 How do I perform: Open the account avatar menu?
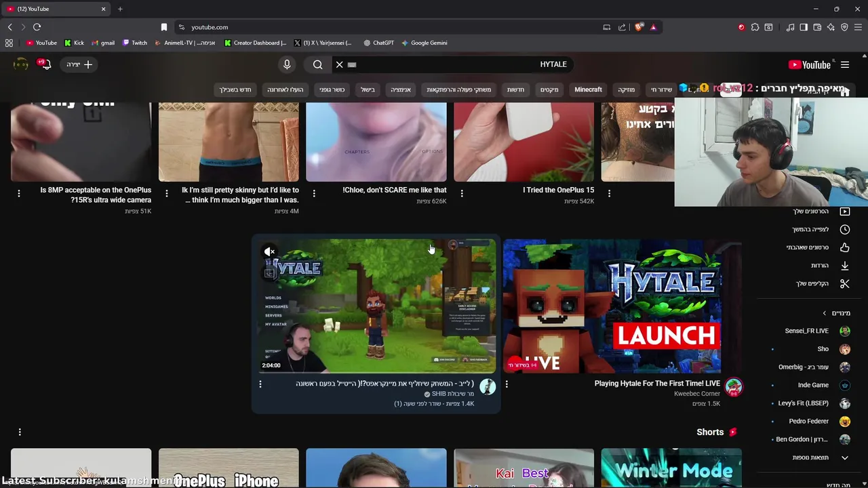[x=21, y=64]
